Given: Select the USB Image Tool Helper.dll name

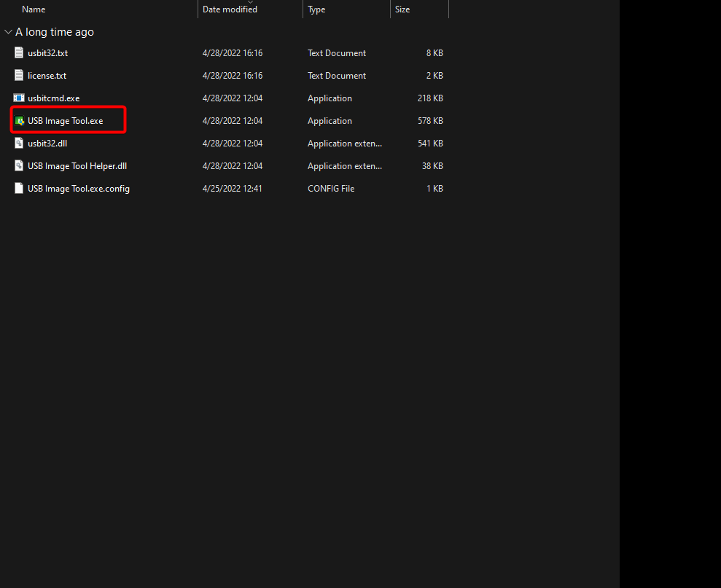Looking at the screenshot, I should pyautogui.click(x=77, y=166).
